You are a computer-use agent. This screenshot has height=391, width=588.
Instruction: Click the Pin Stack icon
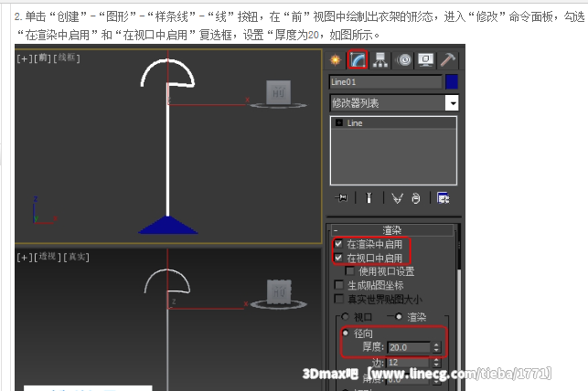[341, 197]
